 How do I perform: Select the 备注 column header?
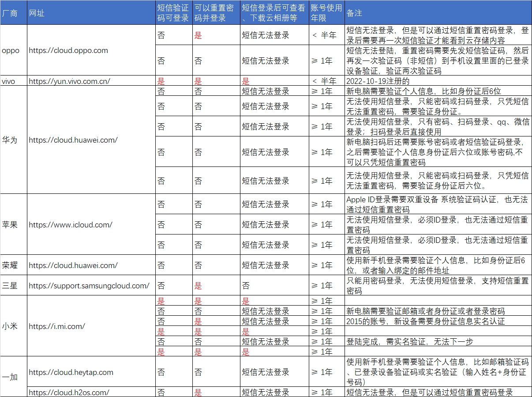click(438, 13)
